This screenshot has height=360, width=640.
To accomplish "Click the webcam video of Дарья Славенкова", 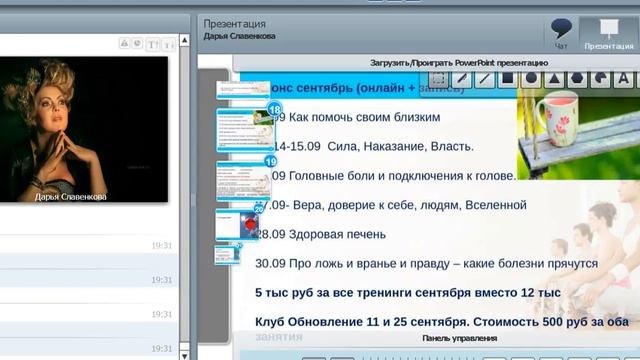I will [x=84, y=129].
